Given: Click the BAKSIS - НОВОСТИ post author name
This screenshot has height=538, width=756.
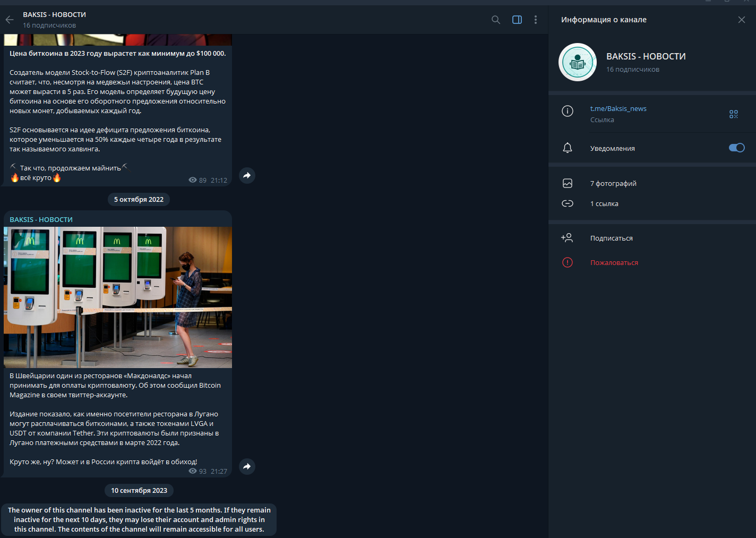Looking at the screenshot, I should coord(41,219).
